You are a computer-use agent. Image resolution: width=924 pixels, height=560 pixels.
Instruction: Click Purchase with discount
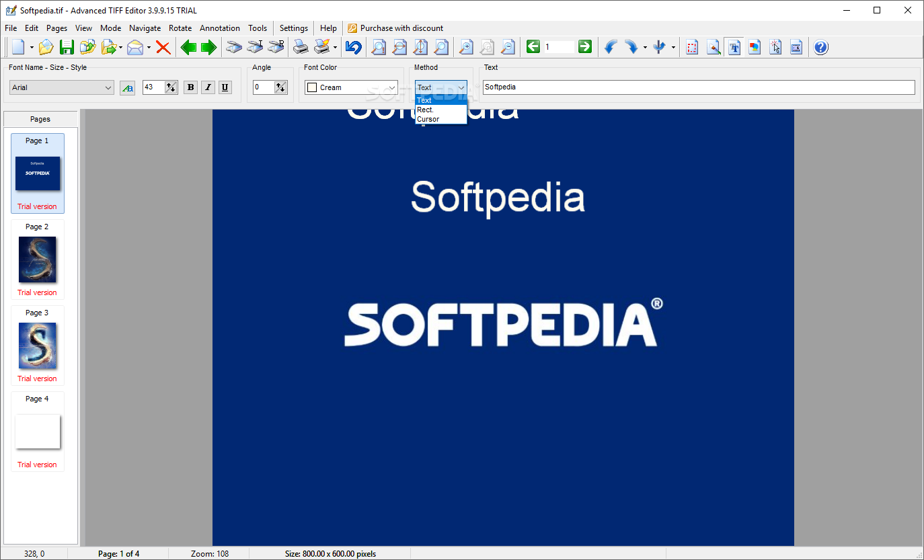(x=395, y=28)
